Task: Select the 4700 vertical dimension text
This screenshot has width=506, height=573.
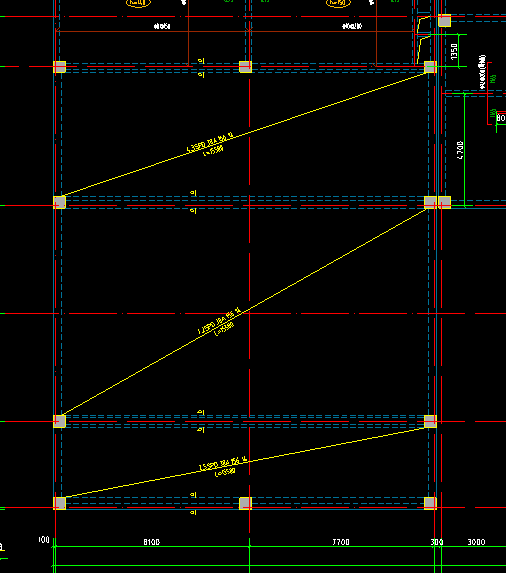Action: [460, 150]
